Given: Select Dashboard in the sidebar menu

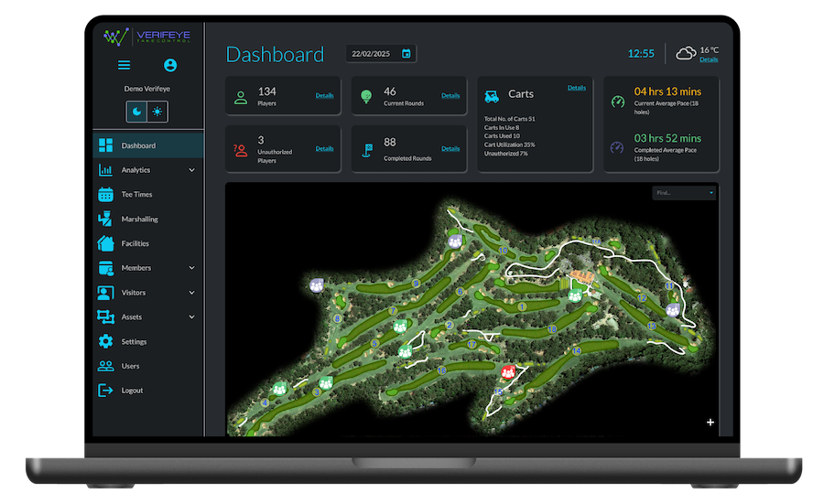Looking at the screenshot, I should point(138,145).
